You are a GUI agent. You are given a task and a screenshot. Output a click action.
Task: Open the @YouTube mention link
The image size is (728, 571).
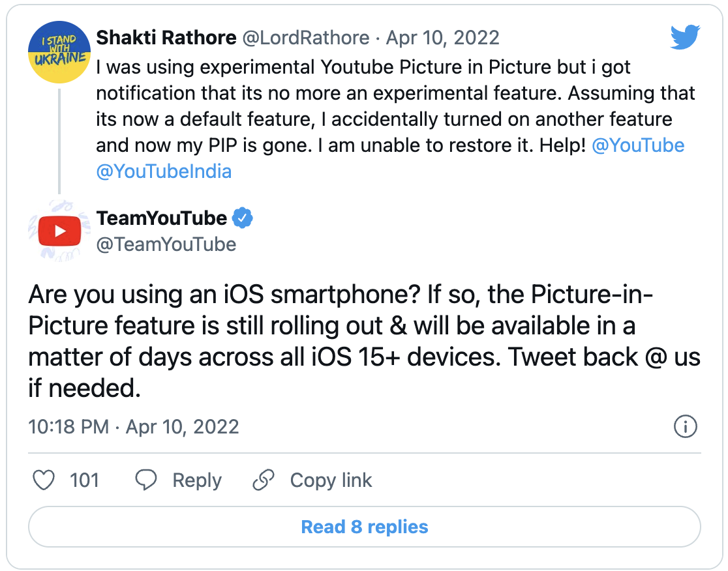[x=639, y=145]
